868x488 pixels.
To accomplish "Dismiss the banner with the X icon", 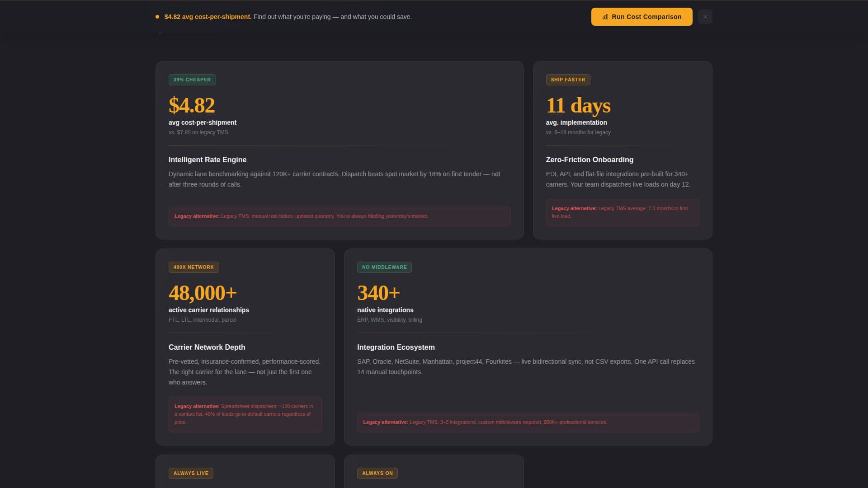I will 705,17.
